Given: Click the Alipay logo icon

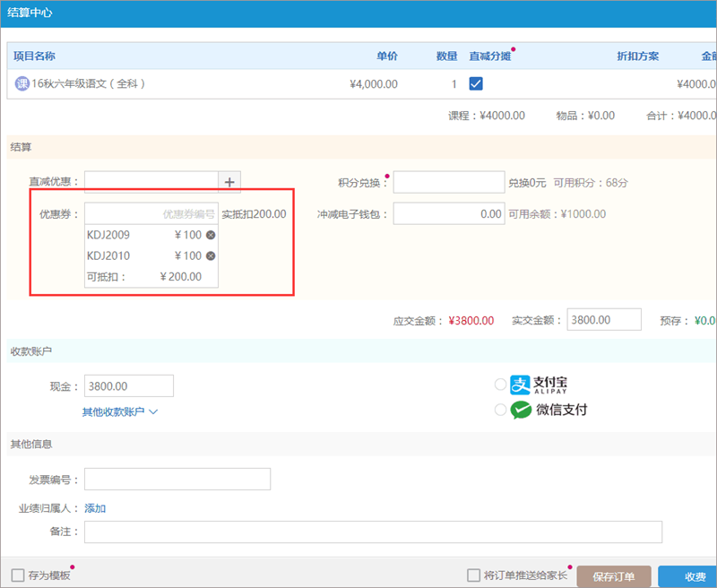Looking at the screenshot, I should [x=522, y=385].
